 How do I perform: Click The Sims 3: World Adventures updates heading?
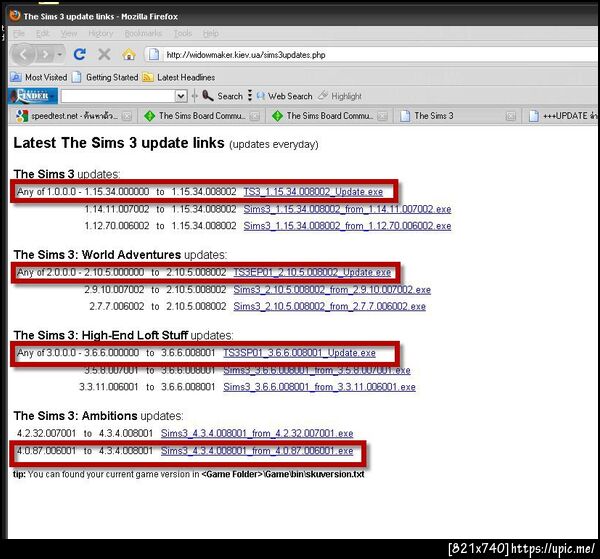(120, 255)
